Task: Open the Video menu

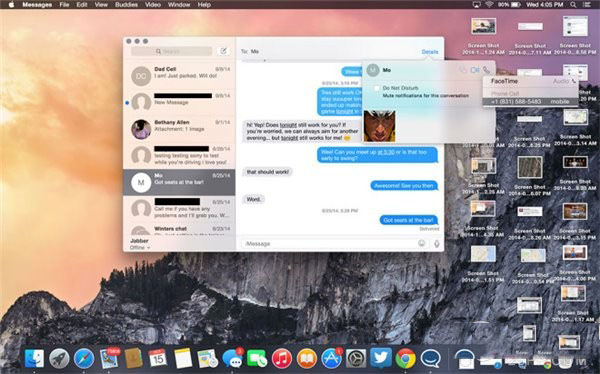Action: point(153,5)
